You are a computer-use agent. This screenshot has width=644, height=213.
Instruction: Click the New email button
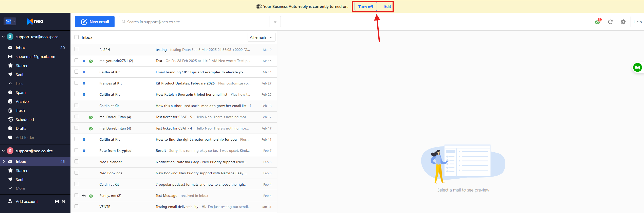(x=95, y=22)
